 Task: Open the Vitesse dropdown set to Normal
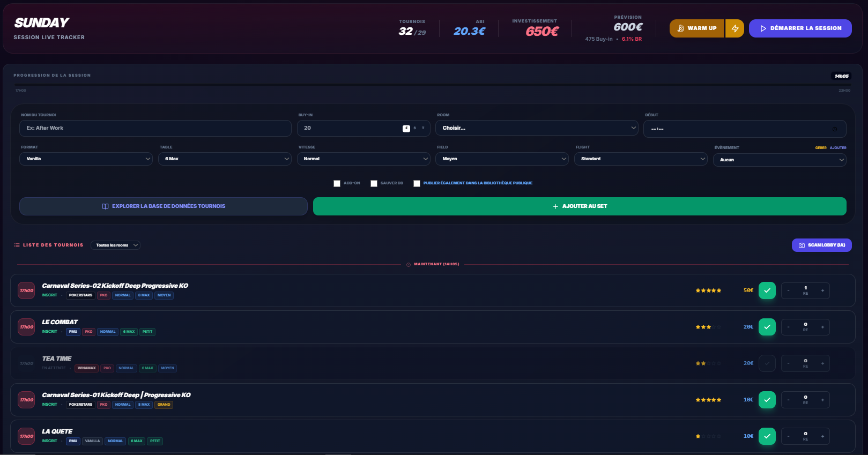[x=363, y=159]
